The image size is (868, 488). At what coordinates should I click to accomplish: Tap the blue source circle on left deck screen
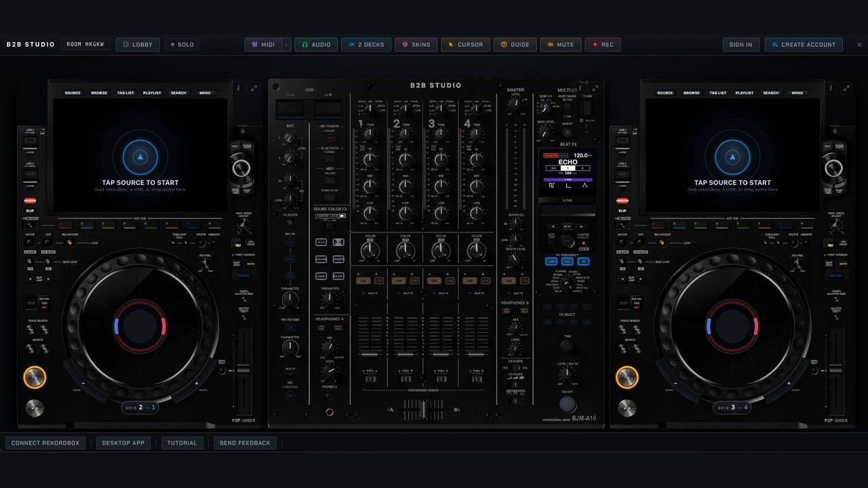(140, 157)
